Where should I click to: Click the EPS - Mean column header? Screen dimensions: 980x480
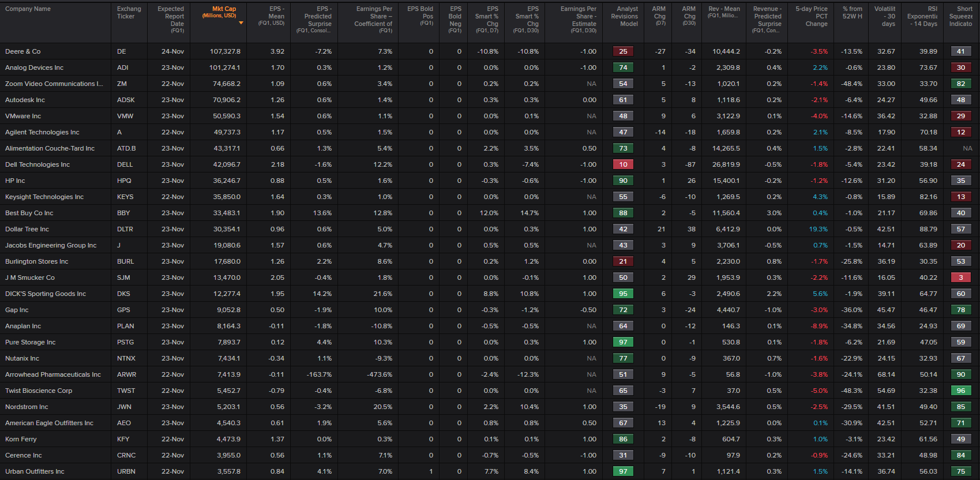coord(271,16)
